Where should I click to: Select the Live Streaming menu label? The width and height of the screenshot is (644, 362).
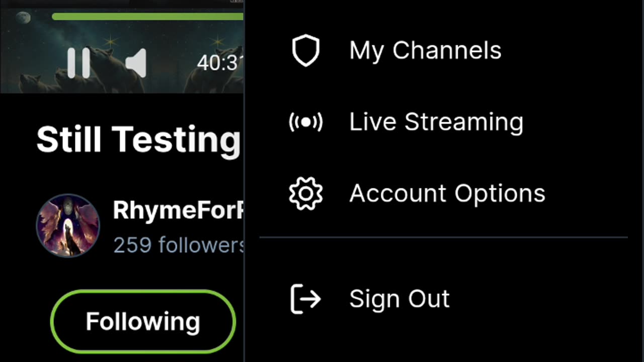pyautogui.click(x=436, y=122)
